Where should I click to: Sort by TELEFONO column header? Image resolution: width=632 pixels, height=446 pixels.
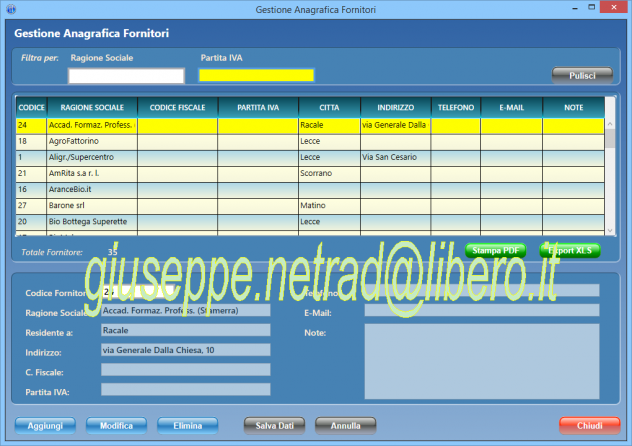coord(456,108)
